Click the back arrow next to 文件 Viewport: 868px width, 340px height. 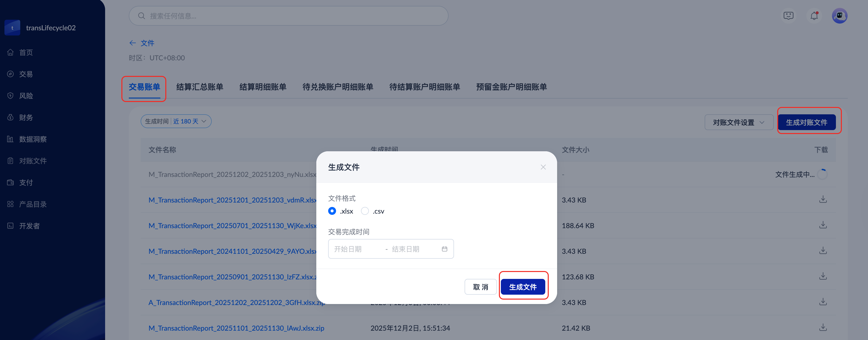click(x=132, y=43)
